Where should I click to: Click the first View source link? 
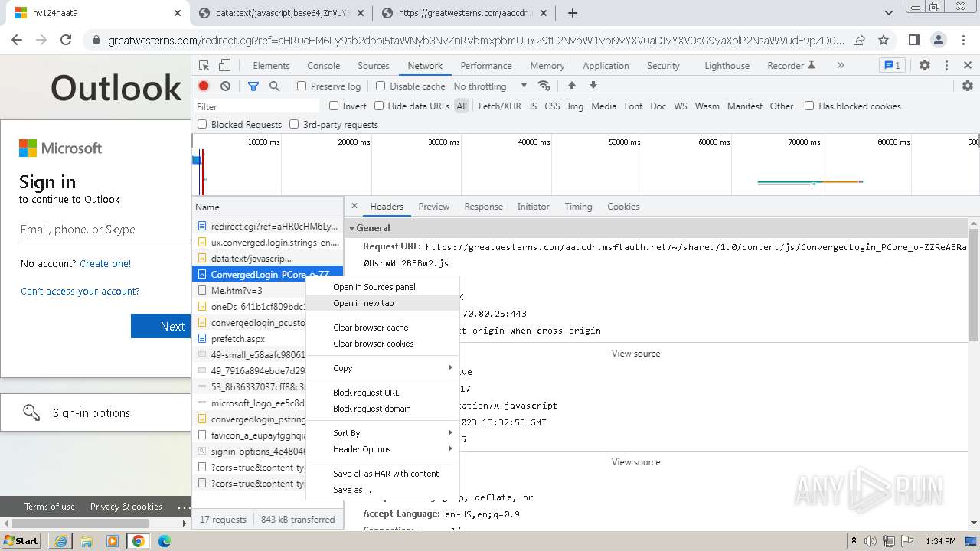(x=635, y=354)
